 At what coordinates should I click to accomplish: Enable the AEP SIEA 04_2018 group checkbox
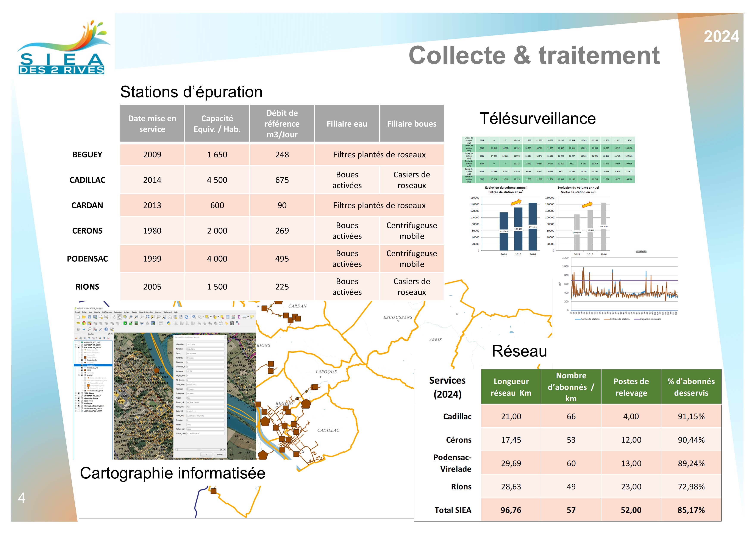pyautogui.click(x=79, y=345)
